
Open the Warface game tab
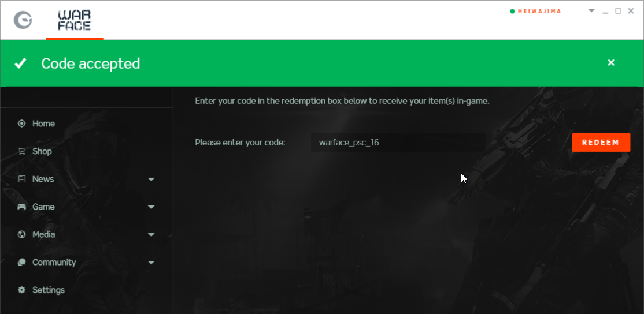[x=75, y=21]
